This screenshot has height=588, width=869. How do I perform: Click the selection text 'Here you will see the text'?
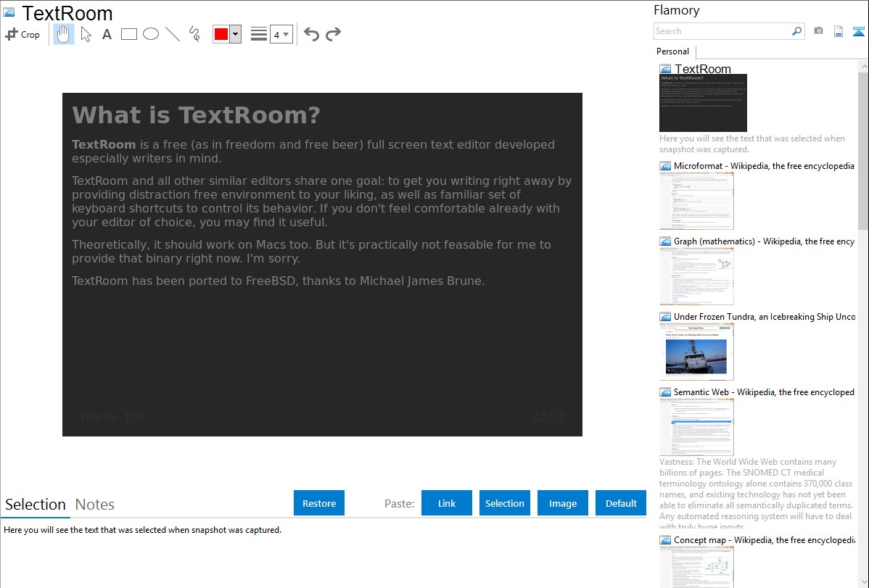[x=142, y=530]
